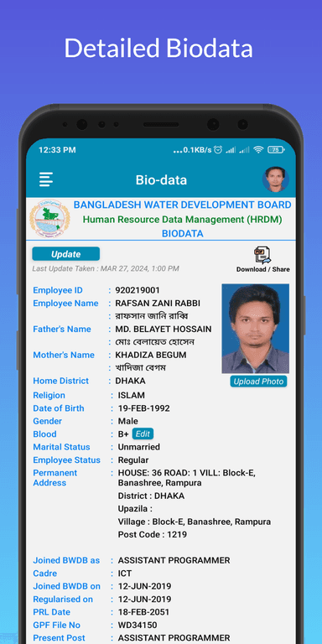Tap the alarm clock status icon
Screen dimensions: 322x644
218,150
